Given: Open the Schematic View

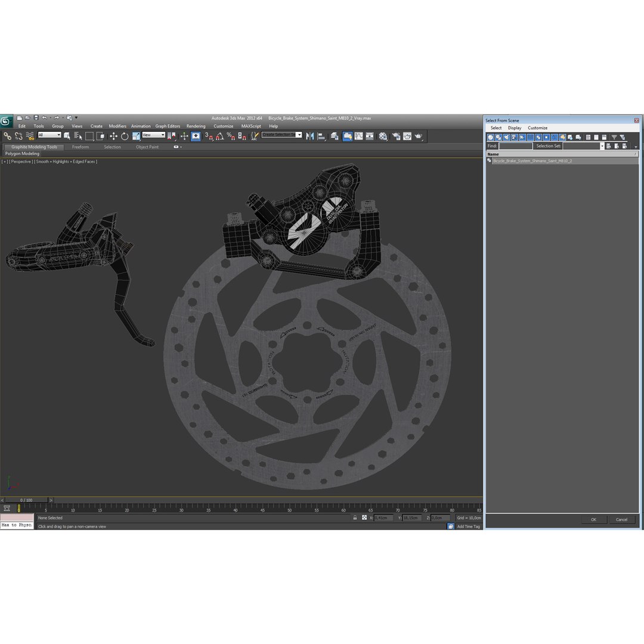Looking at the screenshot, I should coord(370,136).
